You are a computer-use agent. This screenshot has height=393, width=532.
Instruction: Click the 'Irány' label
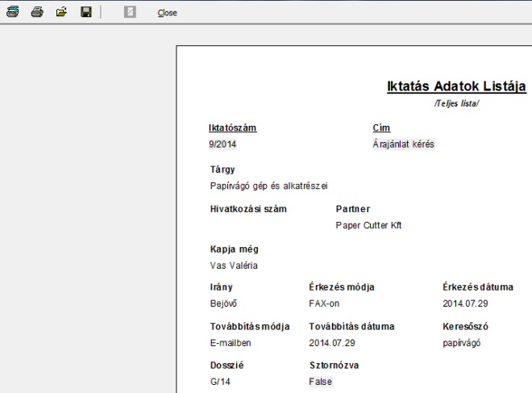pos(221,287)
